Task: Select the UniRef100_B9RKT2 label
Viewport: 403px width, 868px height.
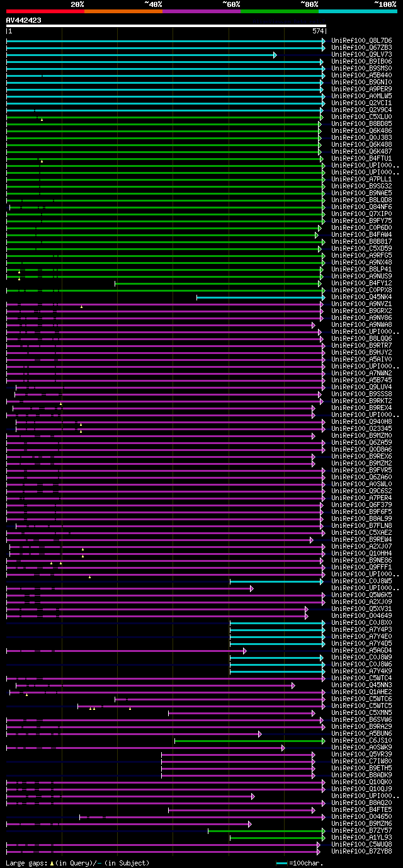Action: 361,401
